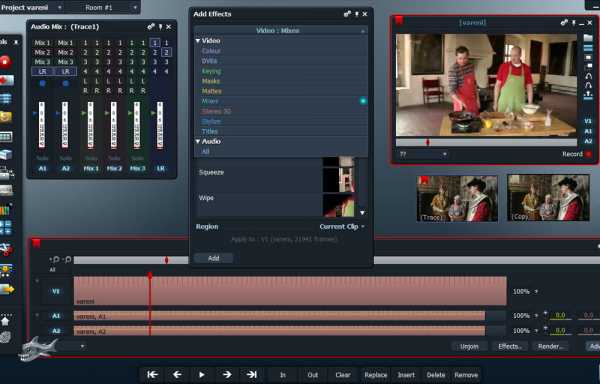Open the Project dropdown

click(59, 7)
